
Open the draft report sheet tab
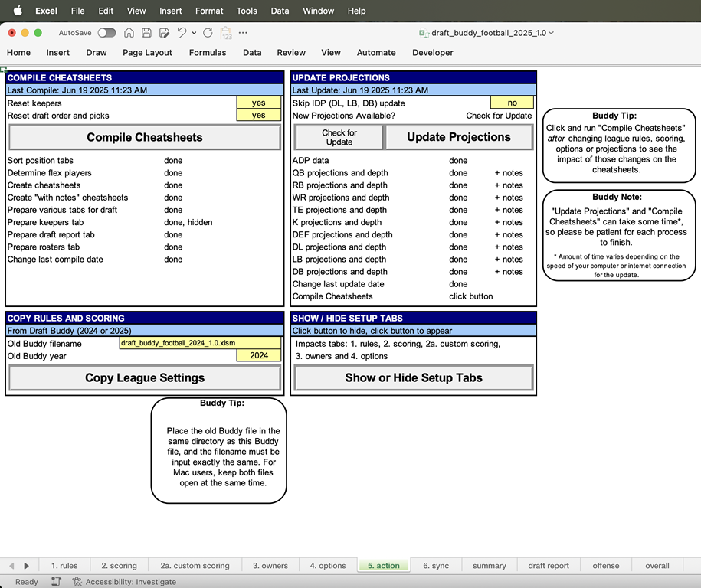coord(549,566)
